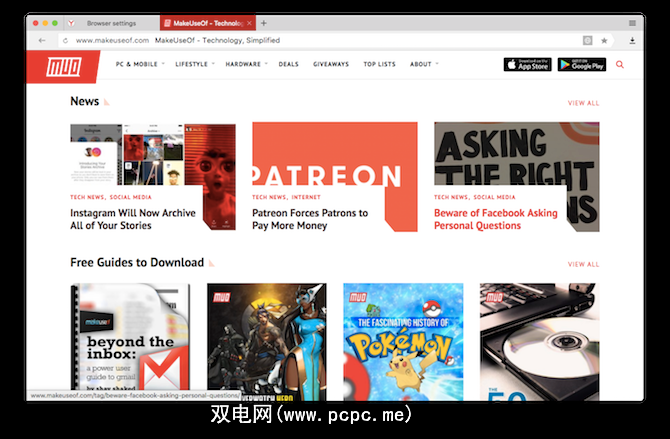The image size is (670, 439).
Task: Open a new tab with the plus button
Action: 264,23
